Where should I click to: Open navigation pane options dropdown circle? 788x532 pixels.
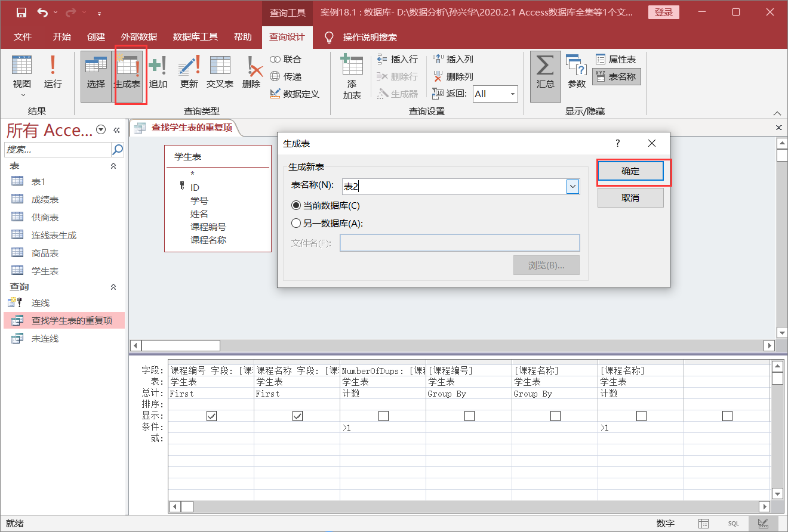[x=101, y=130]
